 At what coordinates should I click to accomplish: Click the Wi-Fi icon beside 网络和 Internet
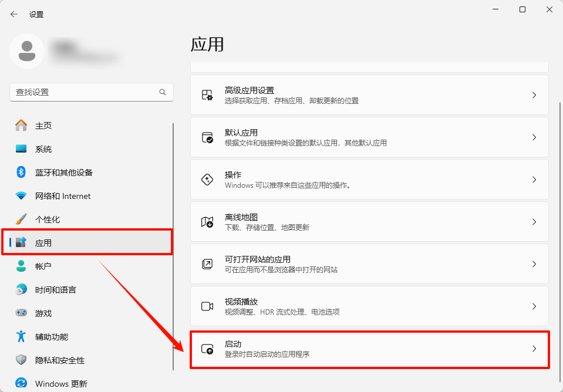(21, 196)
